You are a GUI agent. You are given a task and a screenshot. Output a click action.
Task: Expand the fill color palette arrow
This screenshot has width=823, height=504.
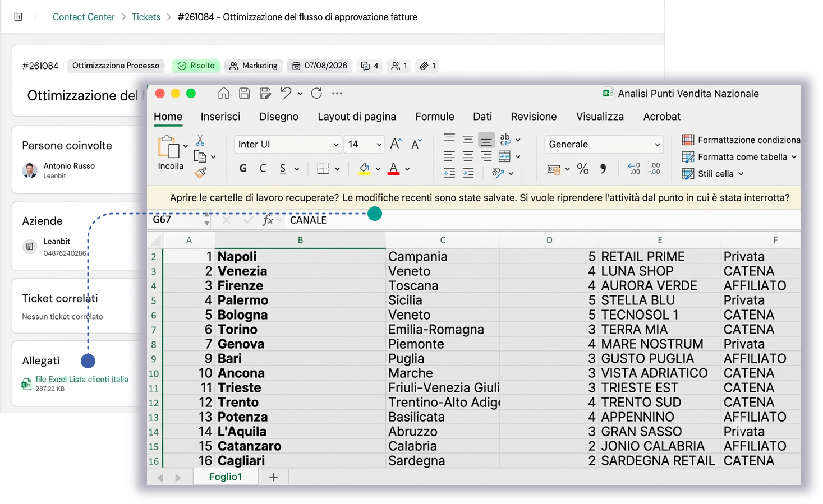(x=378, y=169)
